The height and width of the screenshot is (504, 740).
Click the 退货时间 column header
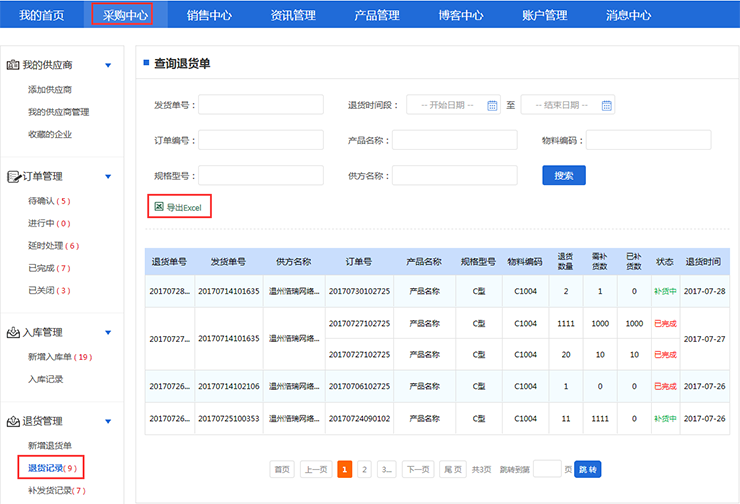tap(703, 261)
